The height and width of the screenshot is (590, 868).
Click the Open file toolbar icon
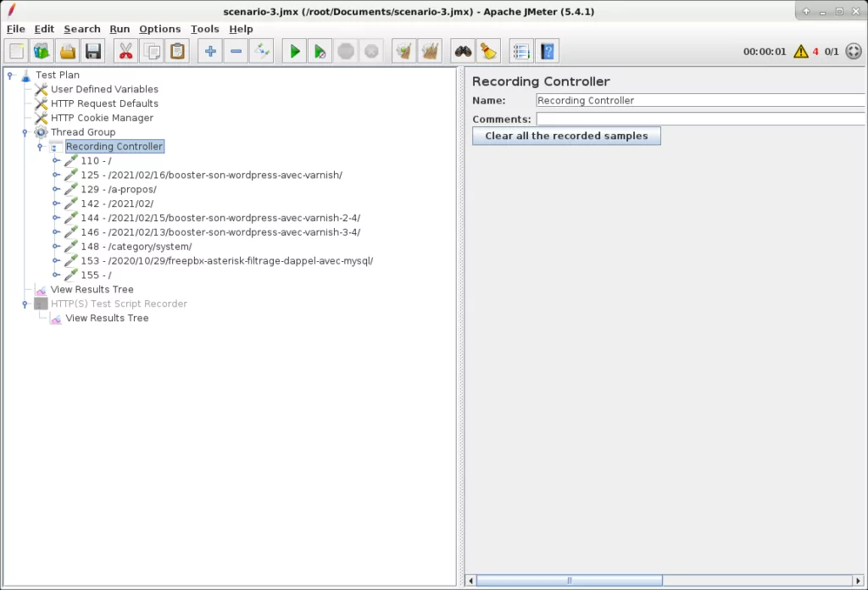pyautogui.click(x=68, y=52)
